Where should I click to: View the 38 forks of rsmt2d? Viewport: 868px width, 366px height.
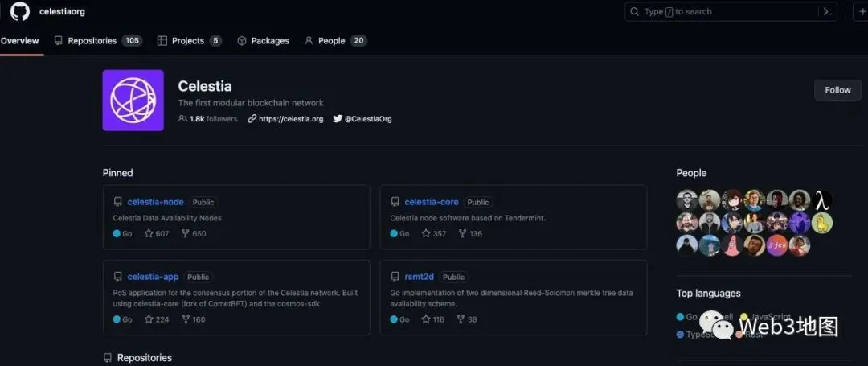[467, 319]
